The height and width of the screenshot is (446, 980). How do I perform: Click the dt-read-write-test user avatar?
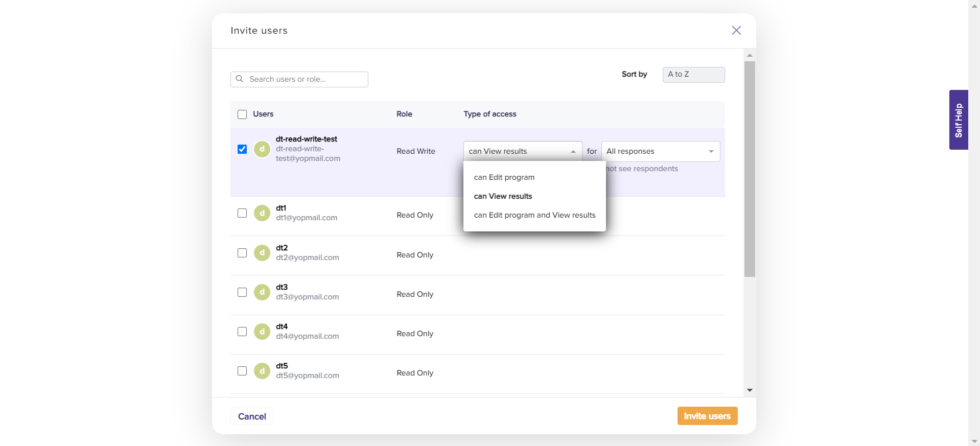(x=262, y=149)
